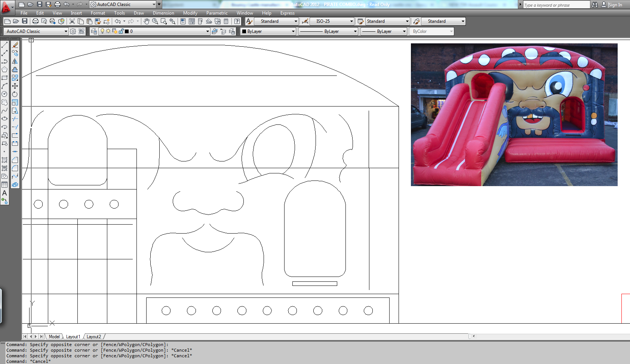This screenshot has height=364, width=630.
Task: Select the Line draw tool
Action: coord(4,45)
